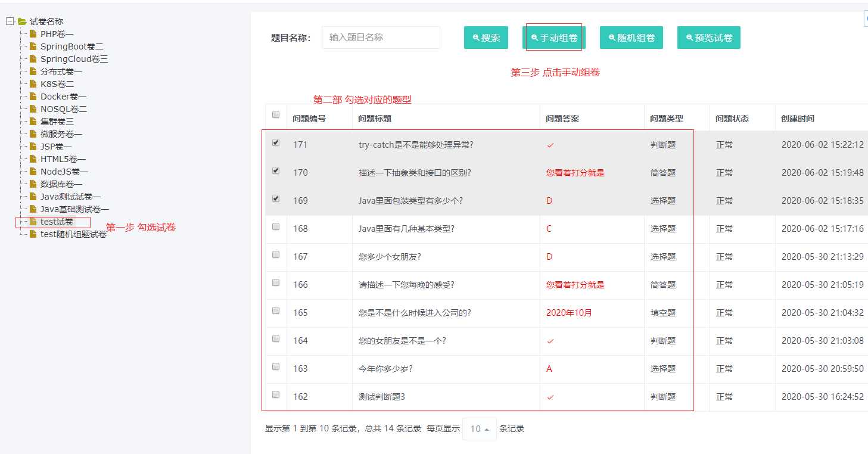Click the 问题标题 column header
Image resolution: width=868 pixels, height=454 pixels.
pos(375,119)
